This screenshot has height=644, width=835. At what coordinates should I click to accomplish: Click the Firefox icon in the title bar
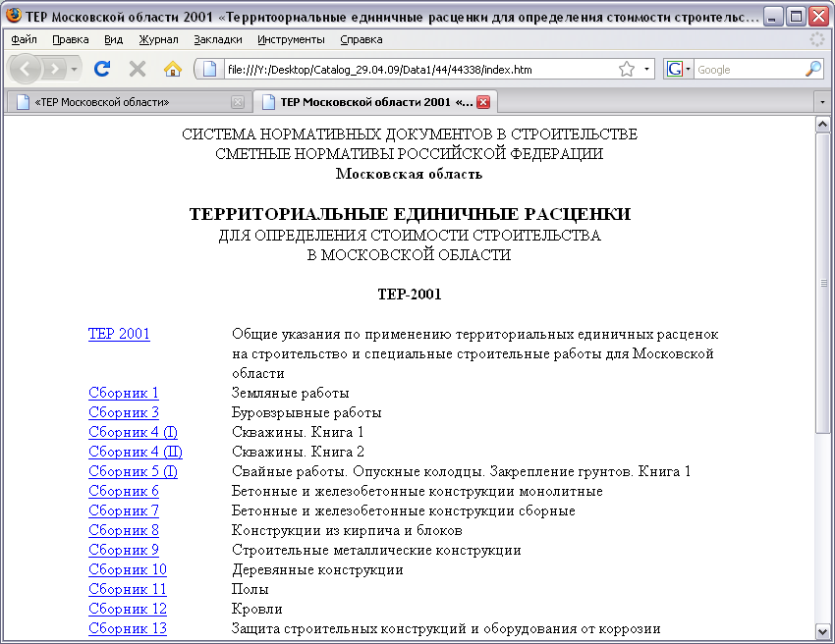pos(14,16)
